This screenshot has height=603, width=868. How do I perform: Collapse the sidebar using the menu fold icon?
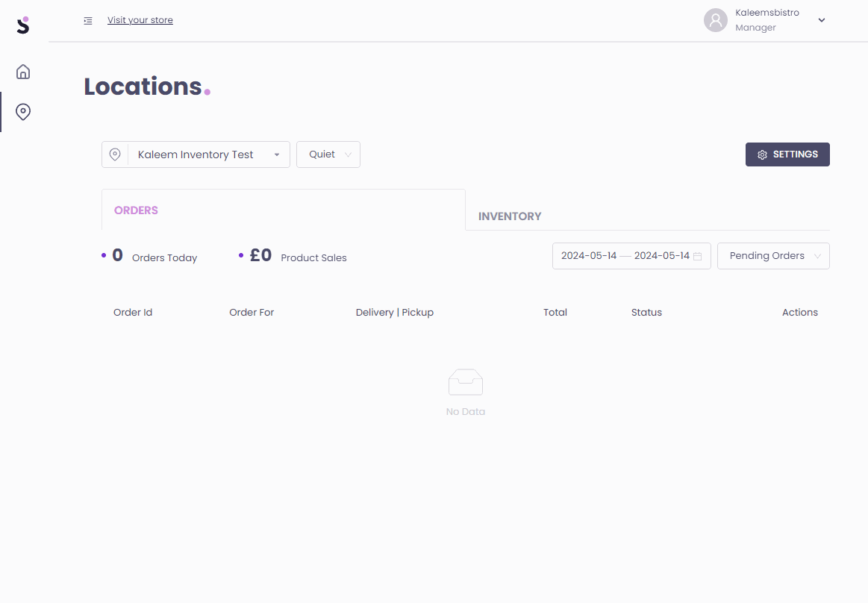point(88,20)
